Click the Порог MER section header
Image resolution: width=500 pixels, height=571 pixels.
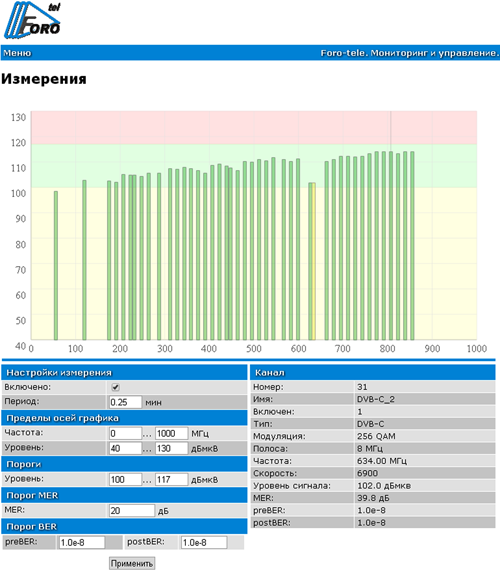124,495
